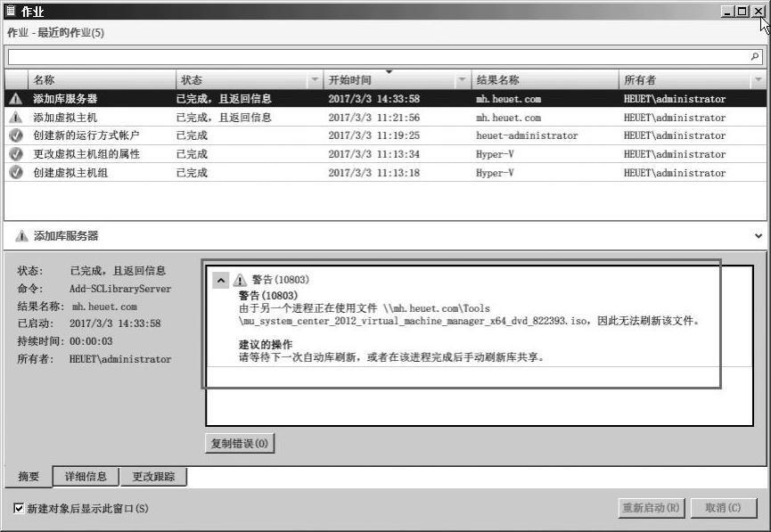Viewport: 771px width, 532px height.
Task: Select the 添加库服务器 job row
Action: pyautogui.click(x=385, y=99)
